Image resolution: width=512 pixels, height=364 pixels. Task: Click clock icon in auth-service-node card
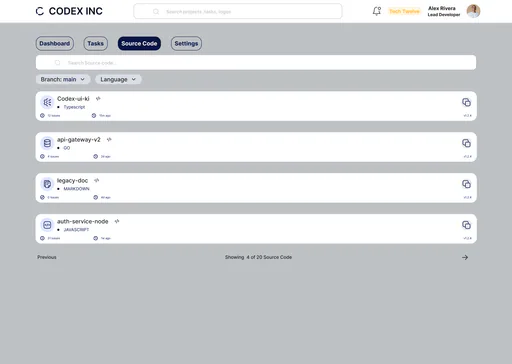[x=96, y=238]
